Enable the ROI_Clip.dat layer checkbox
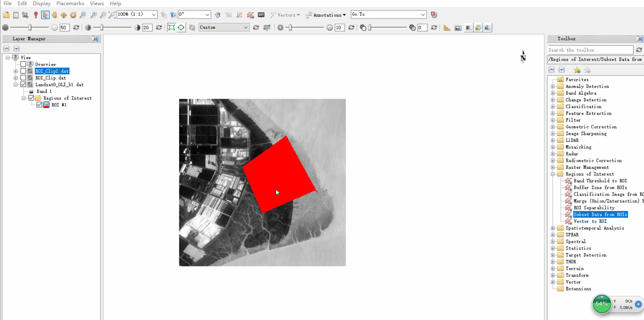 (x=23, y=78)
